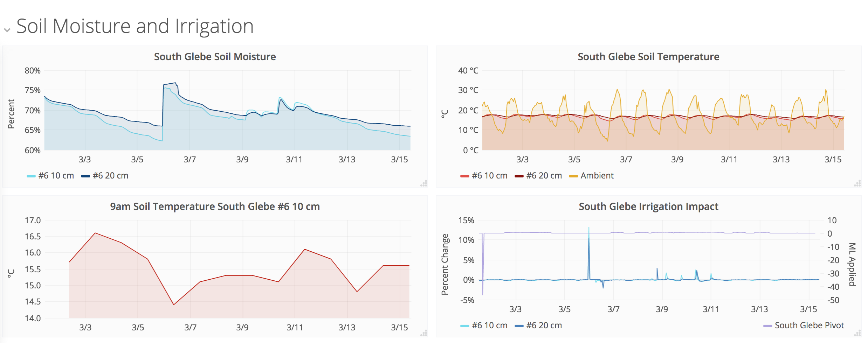868x343 pixels.
Task: Grab the resize handle of the Soil Temperature panel
Action: click(857, 183)
